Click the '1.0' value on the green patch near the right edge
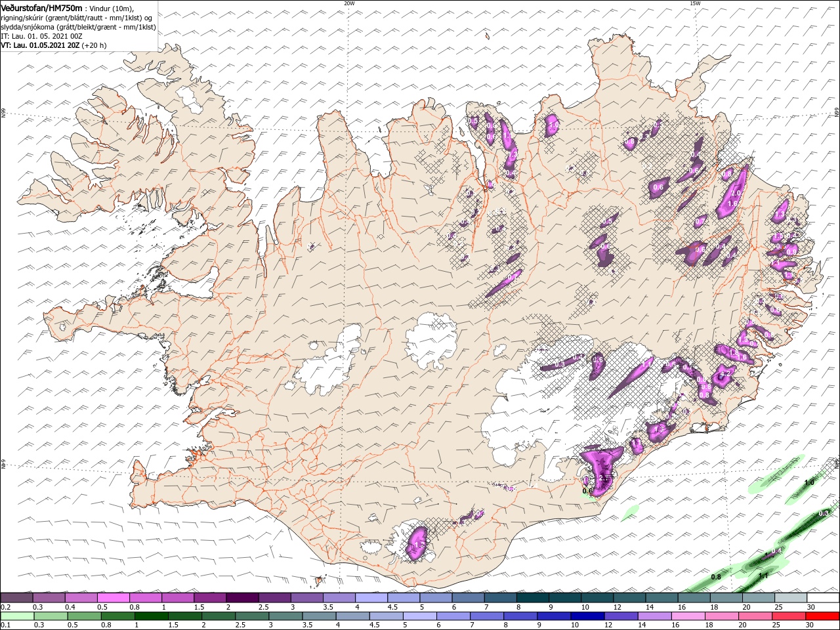The height and width of the screenshot is (630, 840). tap(809, 482)
